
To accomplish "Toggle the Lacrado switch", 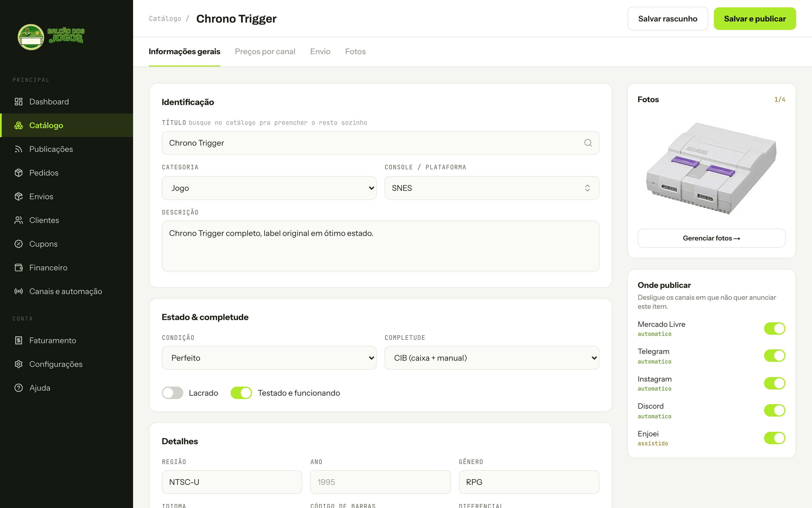I will (173, 393).
